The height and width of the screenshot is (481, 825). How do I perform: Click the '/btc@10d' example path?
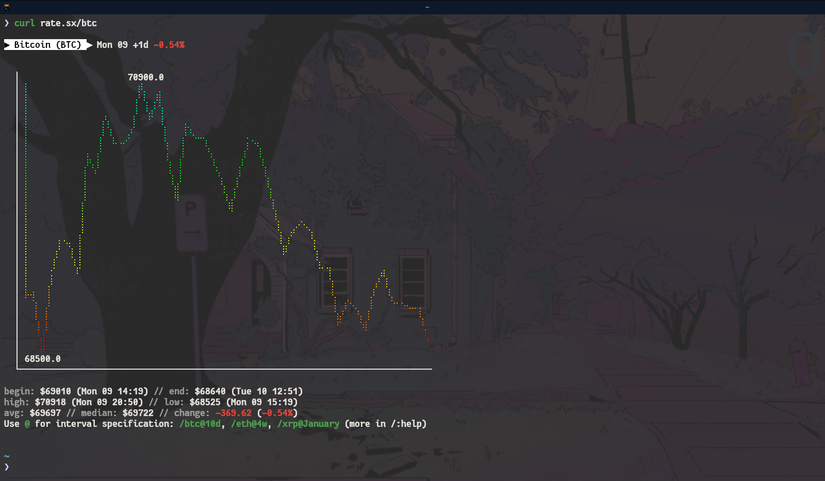[200, 424]
